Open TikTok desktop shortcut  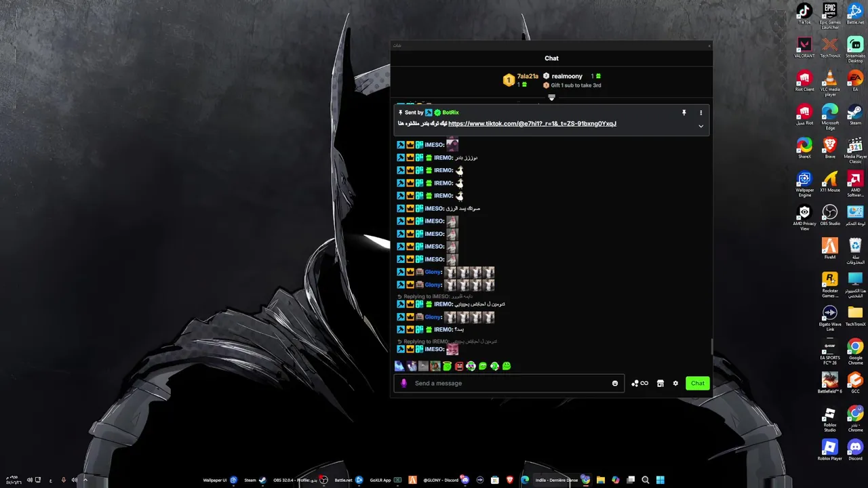coord(804,13)
